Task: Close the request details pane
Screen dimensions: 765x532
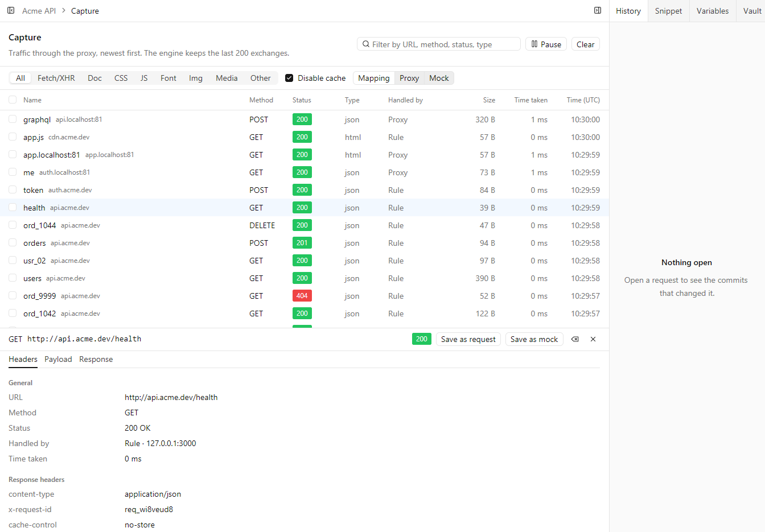Action: pos(593,339)
